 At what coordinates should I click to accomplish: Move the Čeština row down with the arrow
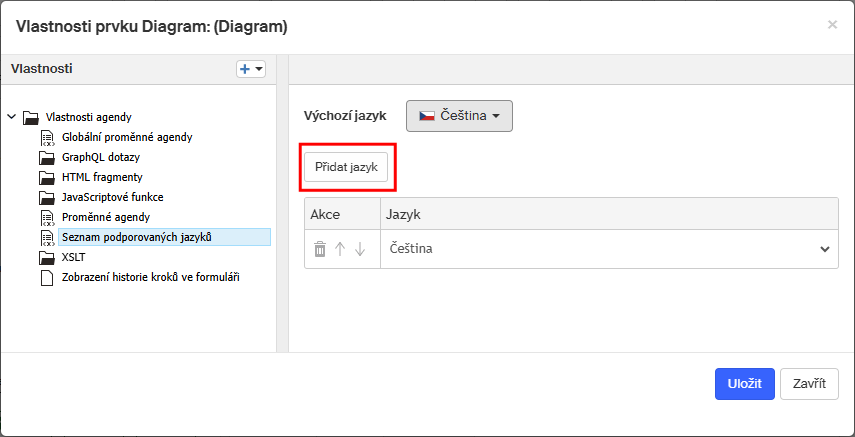click(359, 249)
